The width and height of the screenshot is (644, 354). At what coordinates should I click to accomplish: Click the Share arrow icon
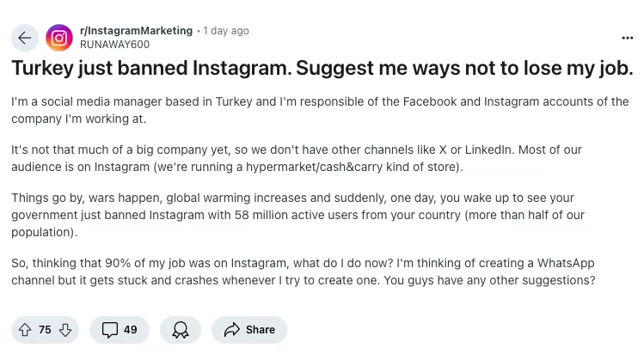click(231, 330)
